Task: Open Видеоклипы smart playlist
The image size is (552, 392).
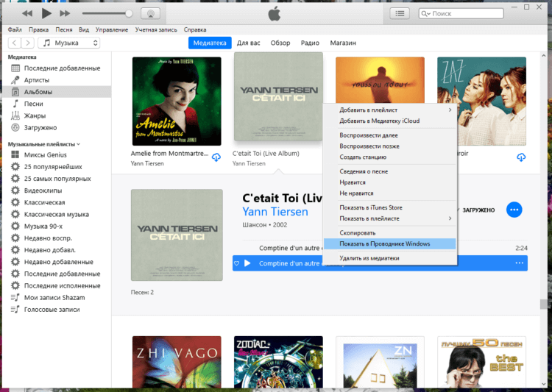Action: click(x=57, y=190)
